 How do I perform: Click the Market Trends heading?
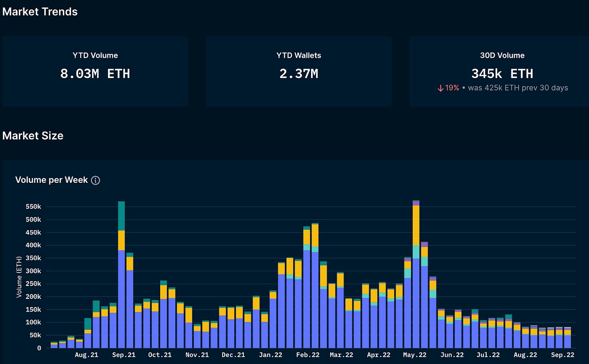point(40,12)
